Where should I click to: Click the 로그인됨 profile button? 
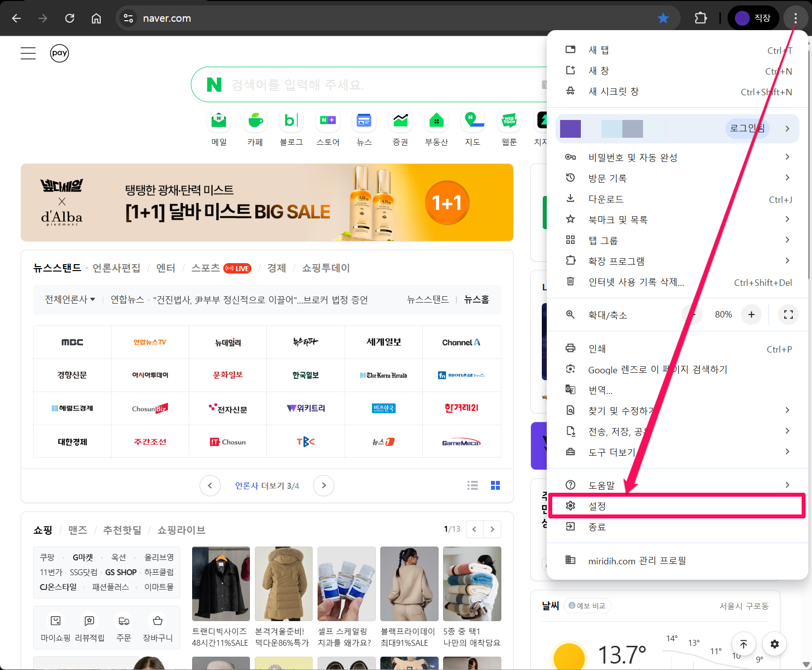click(x=747, y=128)
